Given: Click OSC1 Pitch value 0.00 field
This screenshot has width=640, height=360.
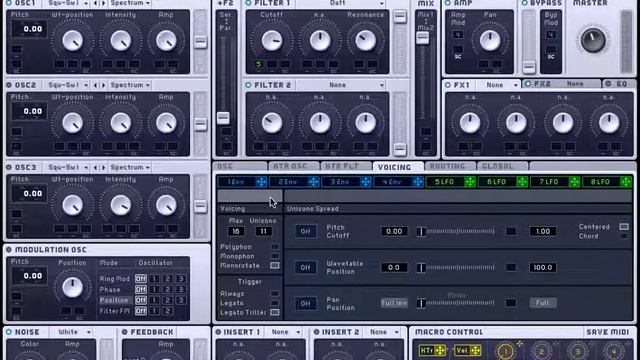Looking at the screenshot, I should [x=29, y=29].
